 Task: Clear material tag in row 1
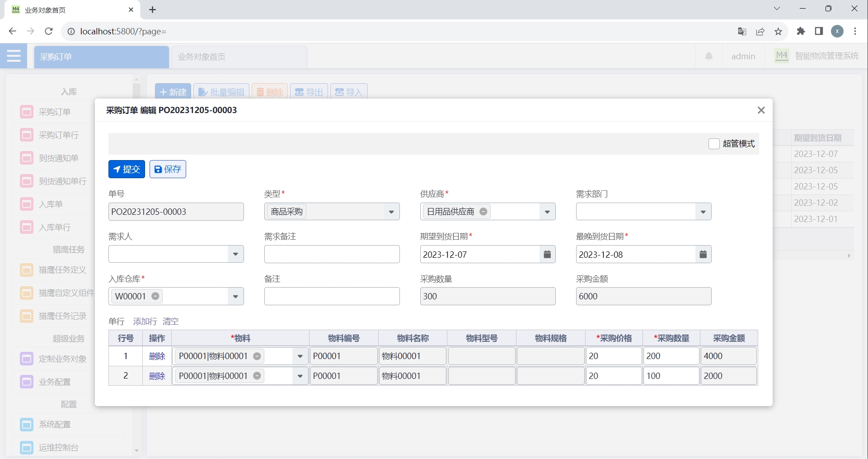point(257,356)
